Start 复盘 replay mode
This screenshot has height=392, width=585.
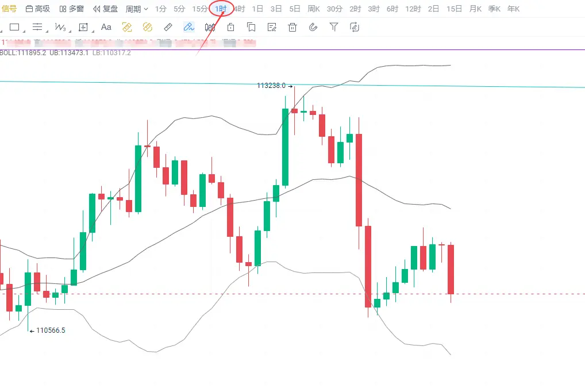pos(105,9)
